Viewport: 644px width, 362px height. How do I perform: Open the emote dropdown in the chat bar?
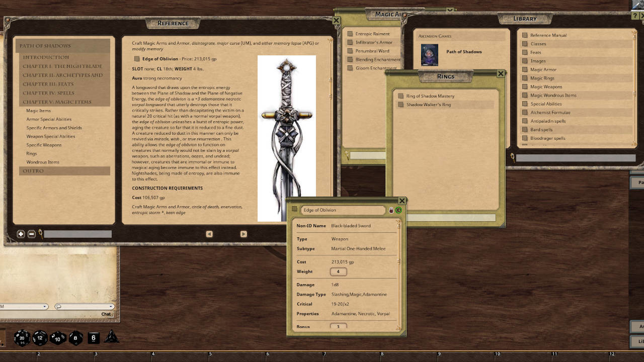point(111,306)
